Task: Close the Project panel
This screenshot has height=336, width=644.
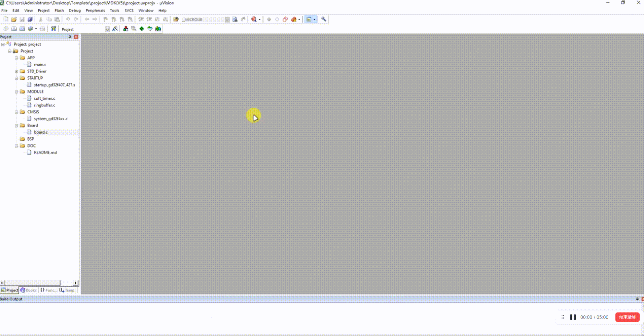Action: click(76, 37)
